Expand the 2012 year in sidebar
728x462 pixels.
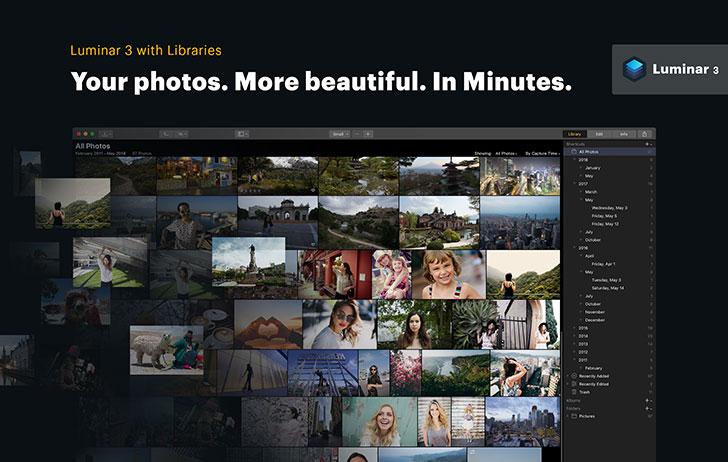click(x=574, y=352)
